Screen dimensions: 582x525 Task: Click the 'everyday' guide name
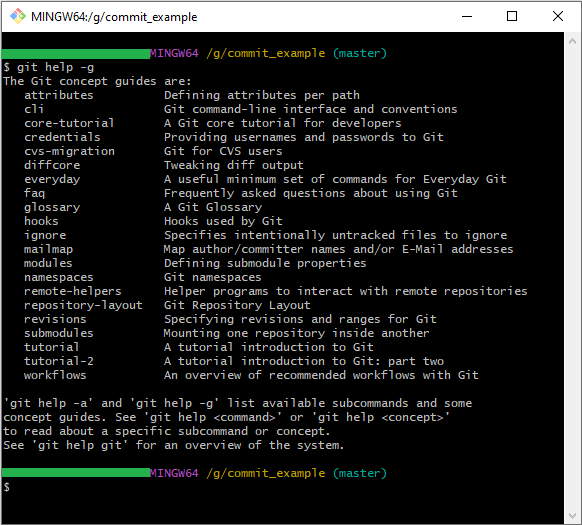click(52, 179)
